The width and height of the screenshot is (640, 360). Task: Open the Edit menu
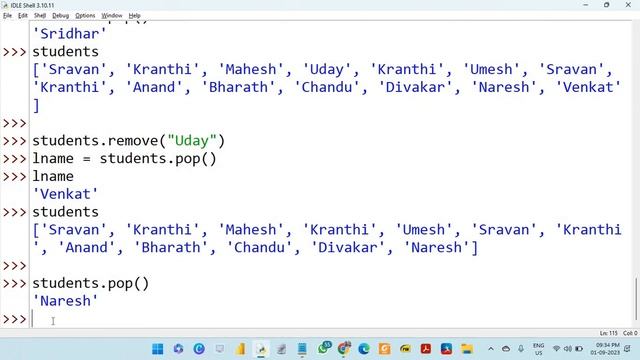[x=23, y=16]
